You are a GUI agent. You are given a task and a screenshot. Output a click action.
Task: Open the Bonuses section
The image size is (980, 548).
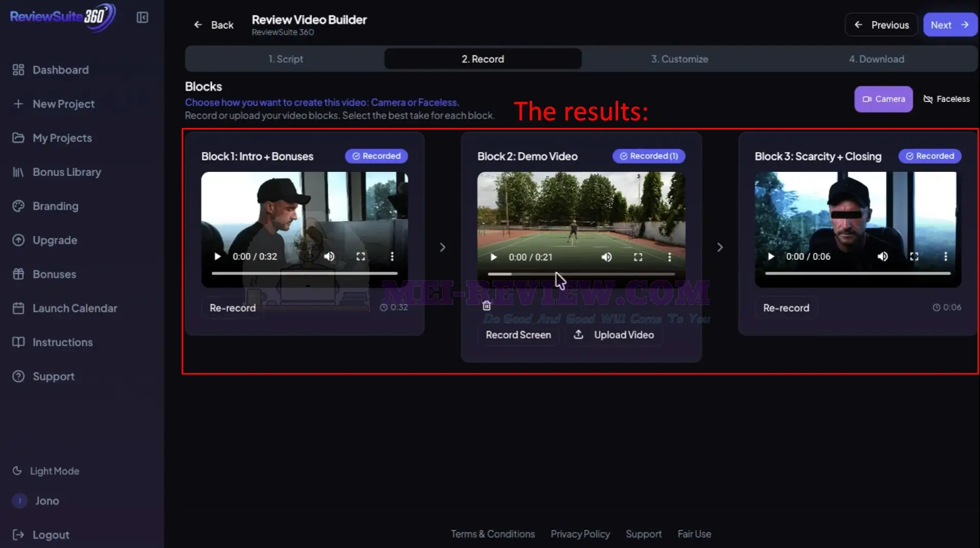pos(45,274)
